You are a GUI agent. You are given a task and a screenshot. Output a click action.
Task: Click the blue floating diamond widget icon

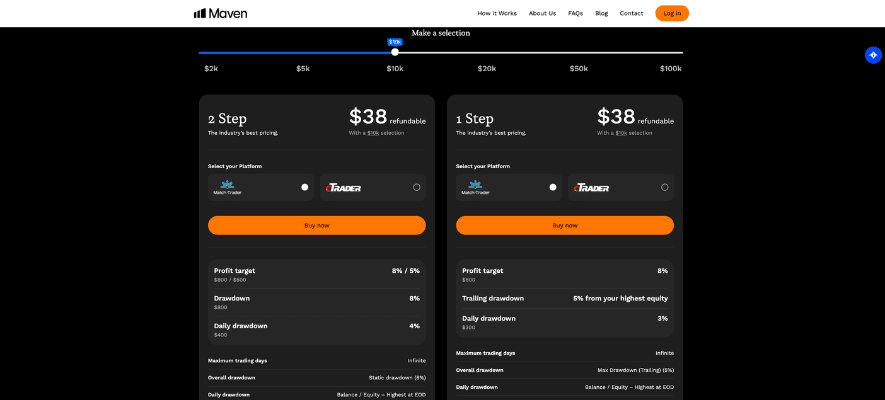point(873,55)
